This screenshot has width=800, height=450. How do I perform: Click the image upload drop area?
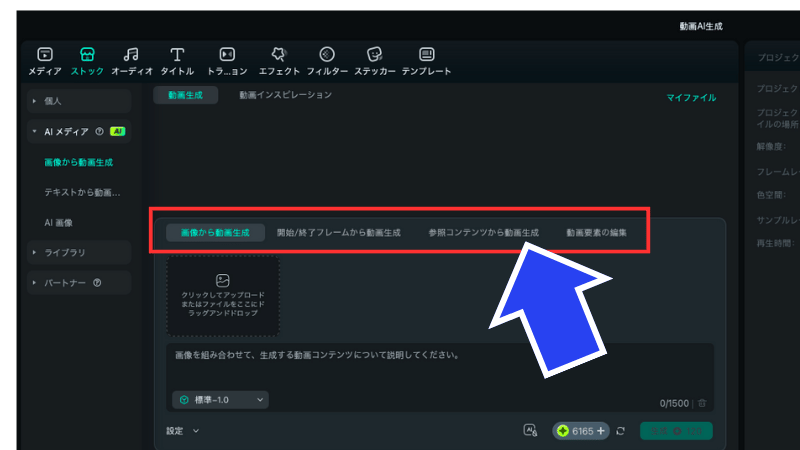(x=223, y=296)
